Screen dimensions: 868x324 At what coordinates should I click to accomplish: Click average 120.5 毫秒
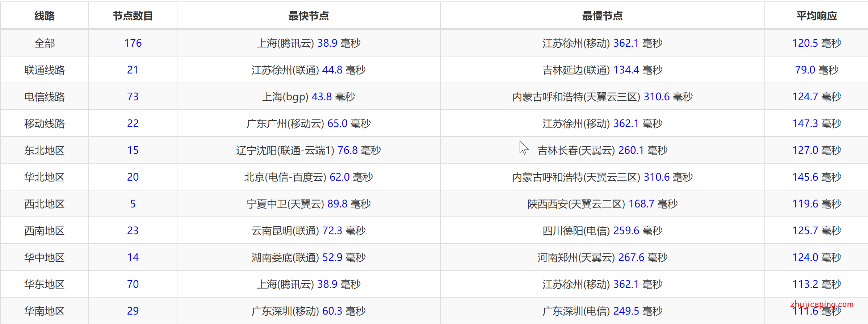click(817, 43)
